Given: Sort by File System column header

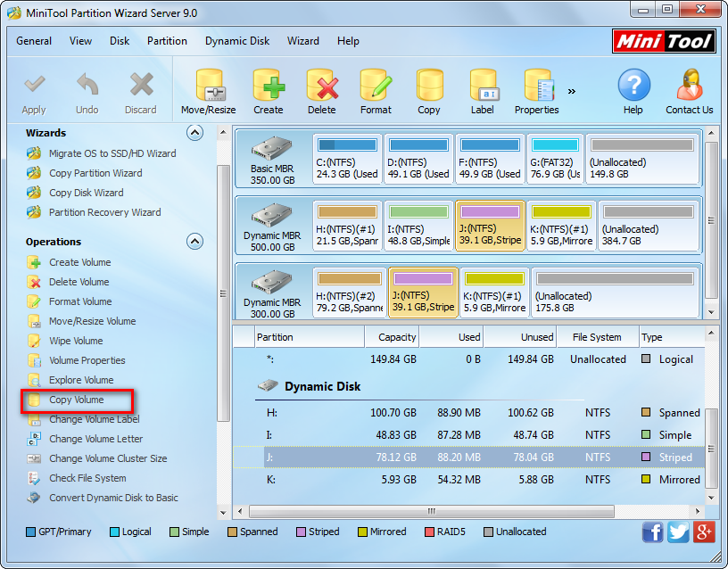Looking at the screenshot, I should pyautogui.click(x=598, y=337).
